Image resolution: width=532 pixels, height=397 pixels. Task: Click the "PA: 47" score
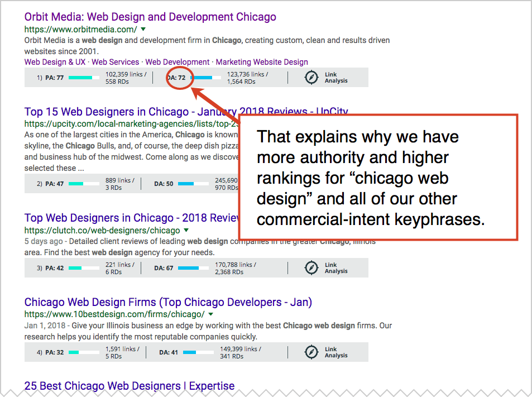[x=54, y=184]
